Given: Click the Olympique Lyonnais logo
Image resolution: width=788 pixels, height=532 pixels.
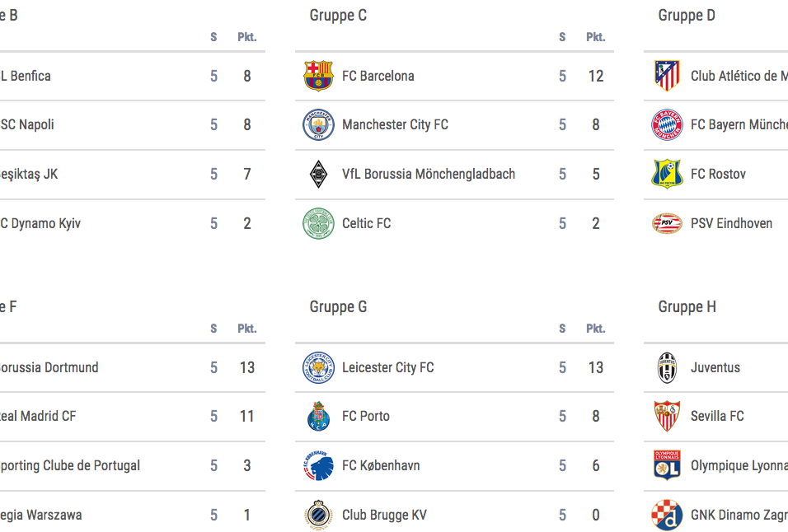Looking at the screenshot, I should point(667,466).
